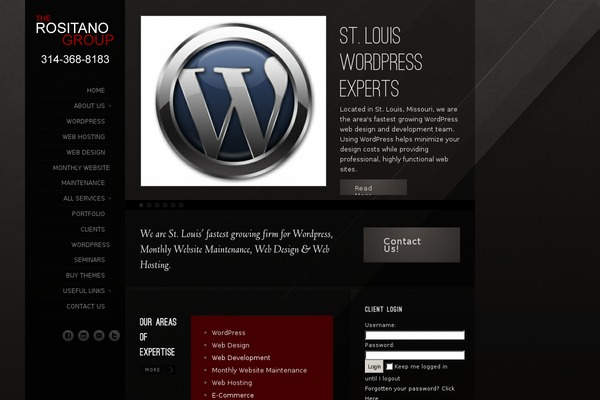Open WordPress item below About Us

point(85,121)
